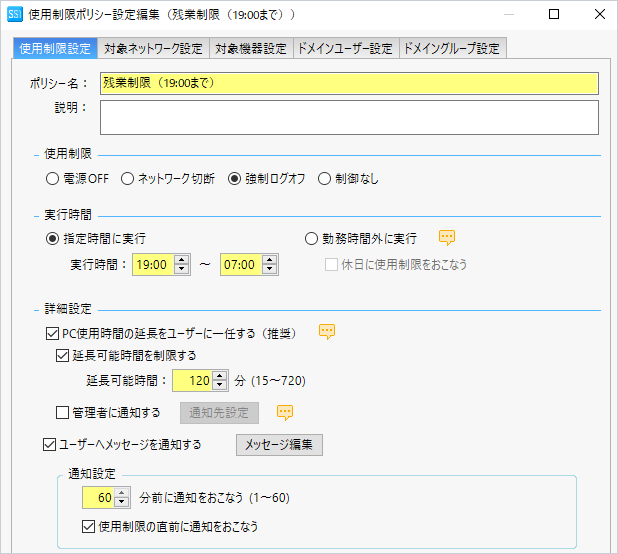
Task: Decrease the 60 minute notification spinner
Action: coord(122,502)
